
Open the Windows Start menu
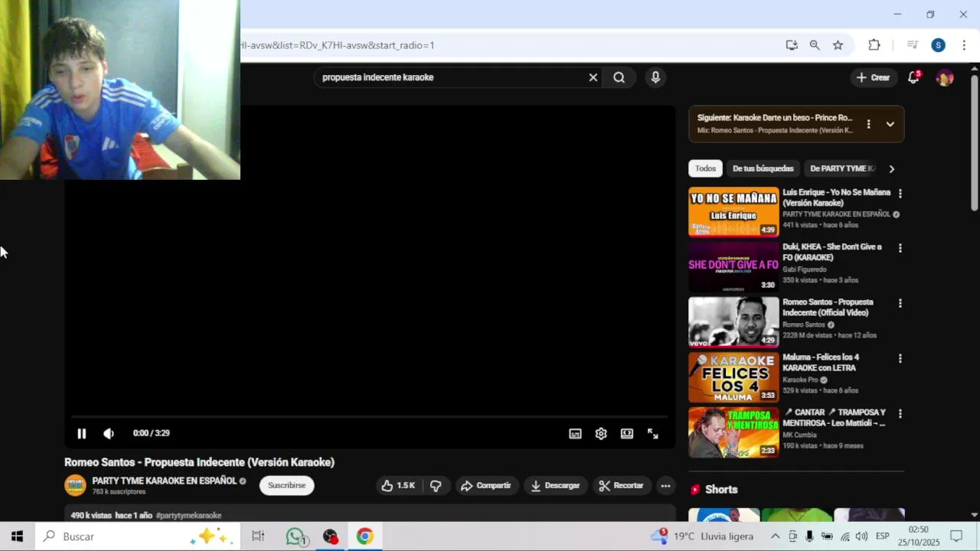17,536
